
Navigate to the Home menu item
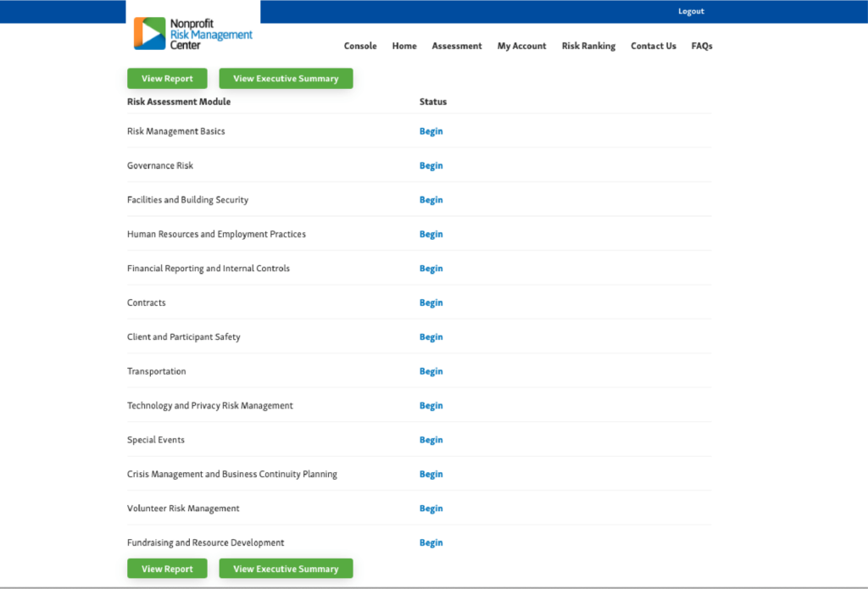pos(404,46)
